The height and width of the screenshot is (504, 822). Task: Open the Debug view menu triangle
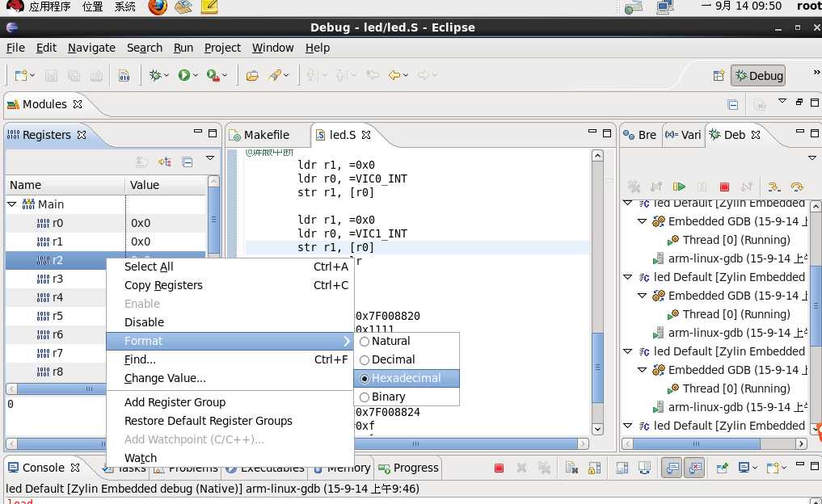click(x=812, y=157)
